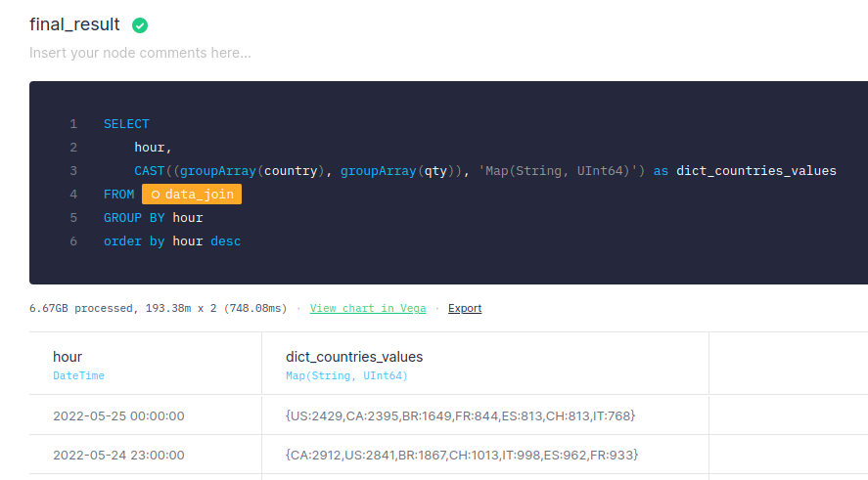The width and height of the screenshot is (868, 480).
Task: Click the green check status icon
Action: click(140, 25)
